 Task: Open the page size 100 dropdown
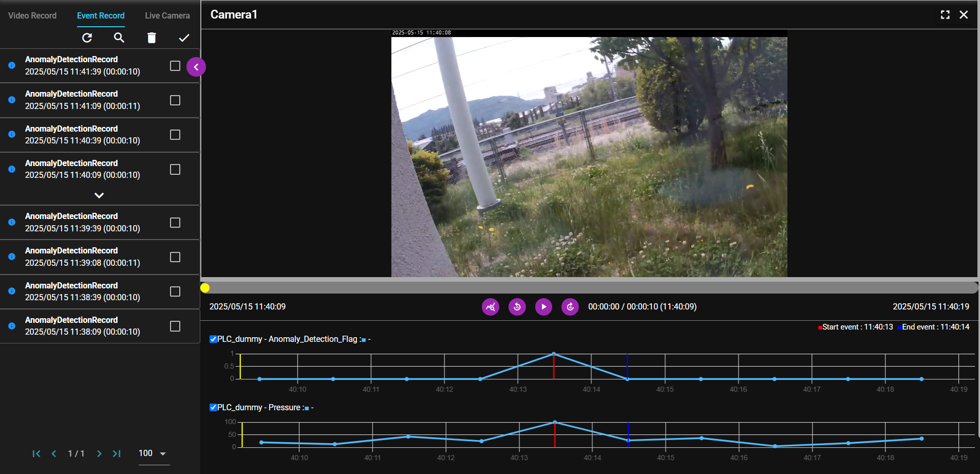pyautogui.click(x=154, y=453)
